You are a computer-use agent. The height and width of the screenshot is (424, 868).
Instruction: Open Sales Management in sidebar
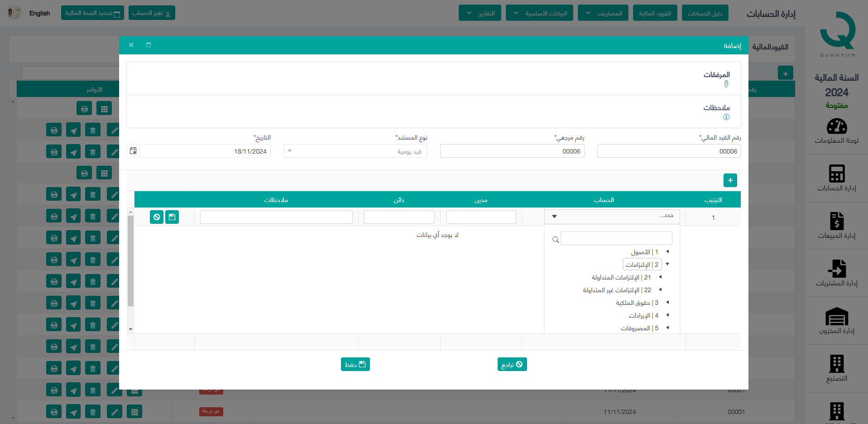pos(836,225)
